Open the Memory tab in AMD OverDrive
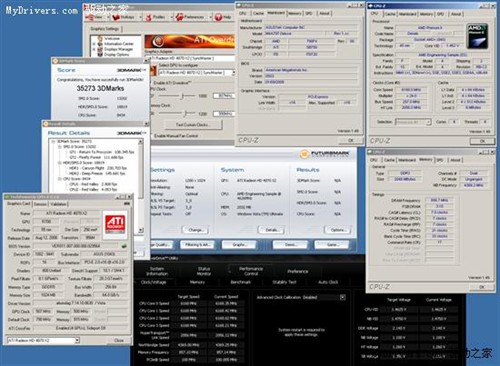The image size is (500, 366). 197,282
